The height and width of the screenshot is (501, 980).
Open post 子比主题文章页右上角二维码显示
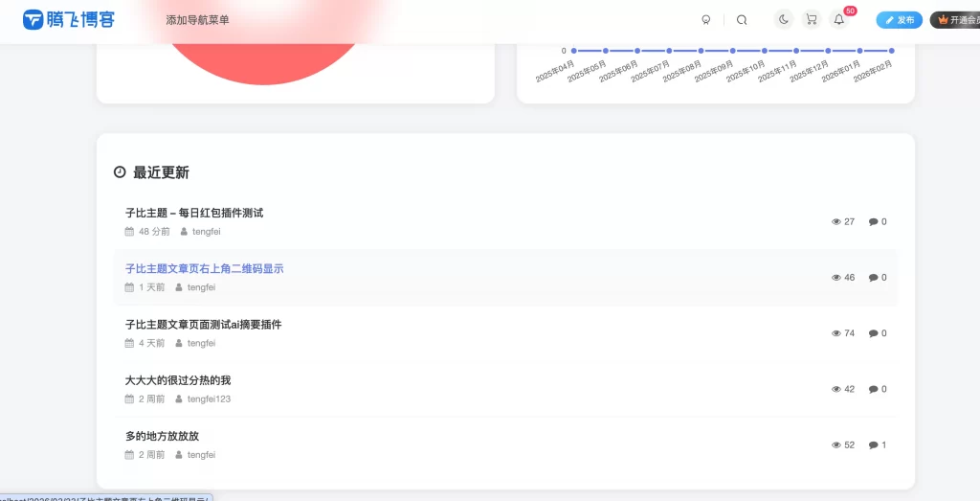pyautogui.click(x=205, y=268)
